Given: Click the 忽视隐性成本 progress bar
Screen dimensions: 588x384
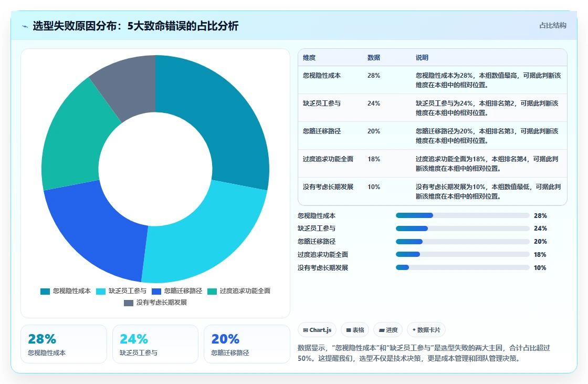Looking at the screenshot, I should [463, 215].
